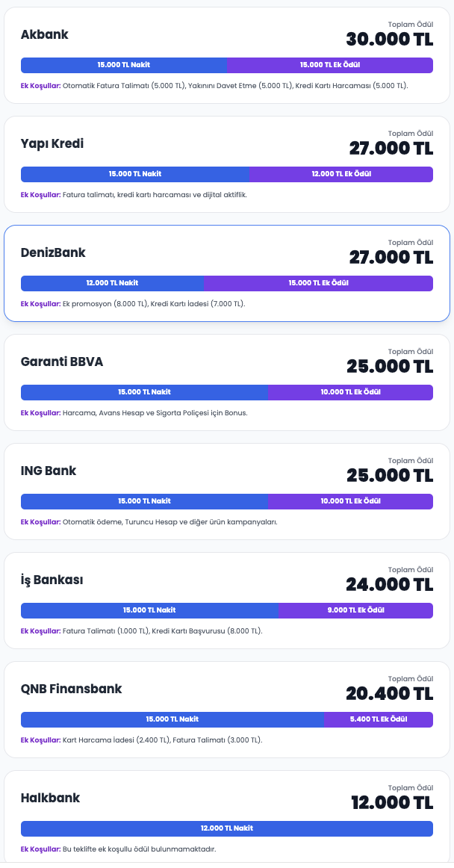Click the Akbank offer card title
454x868 pixels.
44,34
